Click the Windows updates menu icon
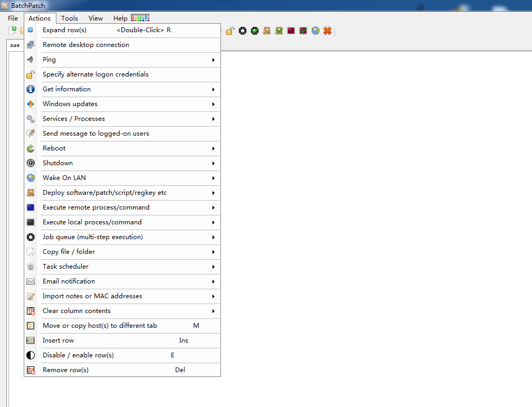This screenshot has height=407, width=532. 31,104
